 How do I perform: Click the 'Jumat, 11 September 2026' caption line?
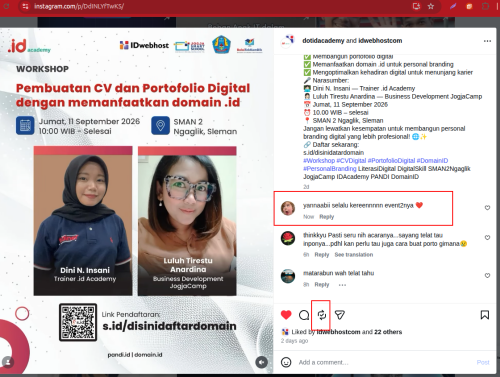350,105
